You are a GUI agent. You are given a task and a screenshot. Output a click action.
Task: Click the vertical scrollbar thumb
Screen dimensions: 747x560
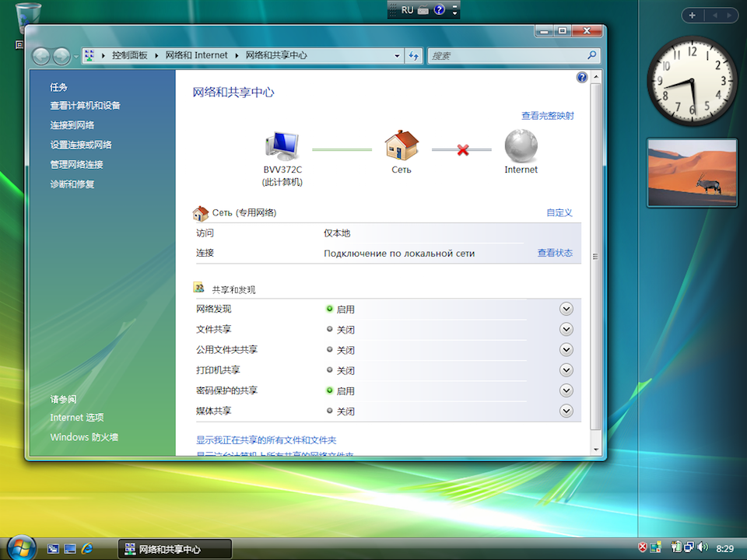pyautogui.click(x=595, y=257)
